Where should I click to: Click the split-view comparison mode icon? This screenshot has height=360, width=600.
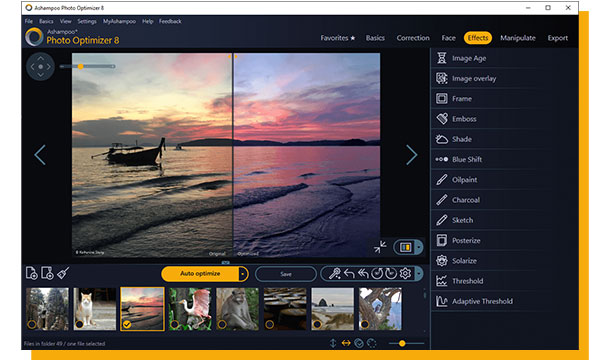tap(405, 248)
